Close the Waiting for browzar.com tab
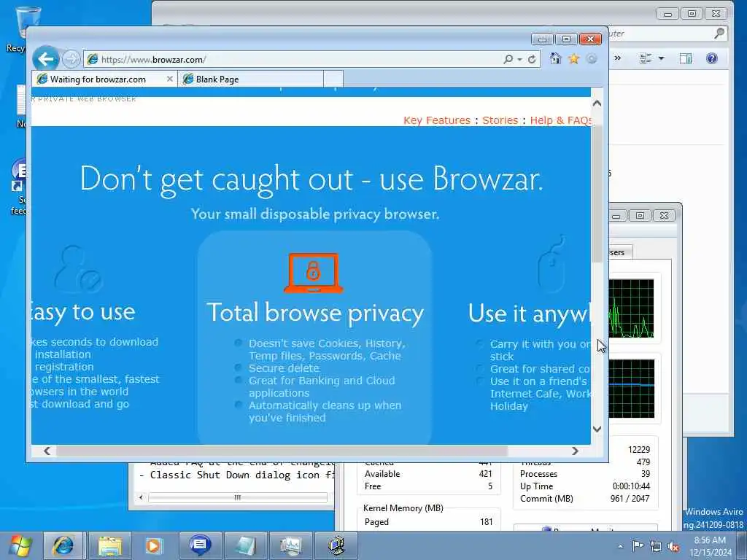This screenshot has width=747, height=560. point(169,79)
